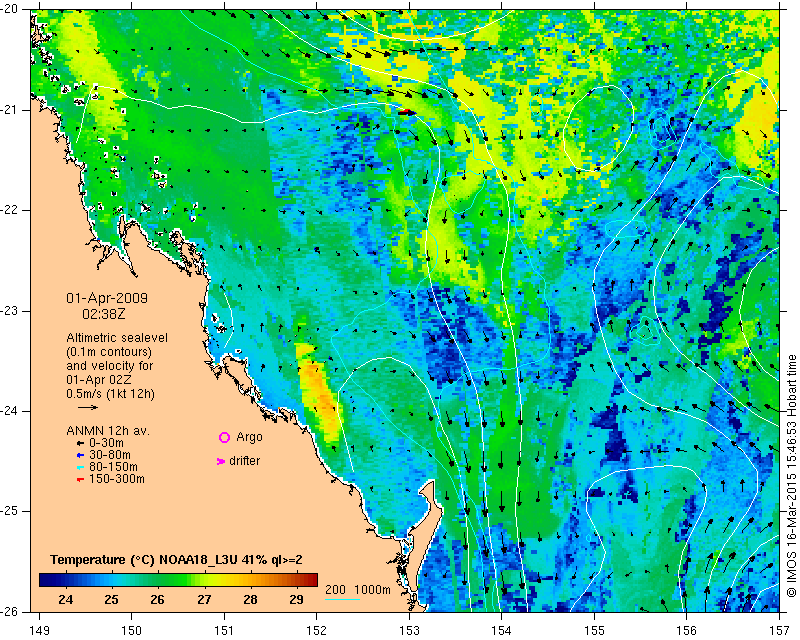Click the longitude 157 axis label
This screenshot has width=800, height=640.
(x=780, y=631)
